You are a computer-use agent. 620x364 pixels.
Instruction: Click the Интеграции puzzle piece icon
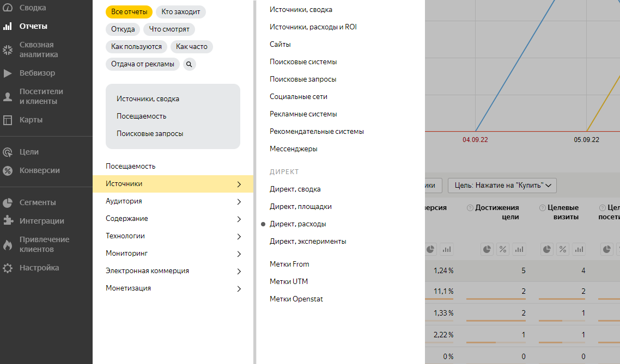tap(8, 221)
